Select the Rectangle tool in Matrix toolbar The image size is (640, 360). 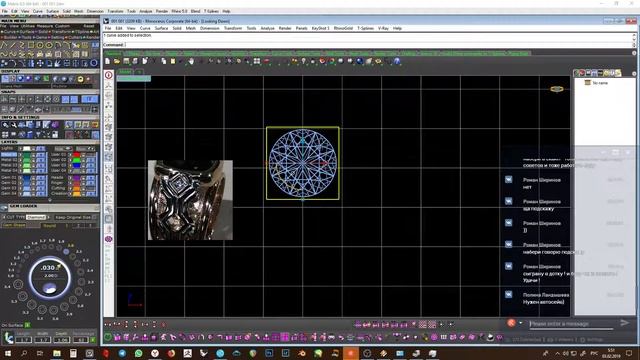31,45
